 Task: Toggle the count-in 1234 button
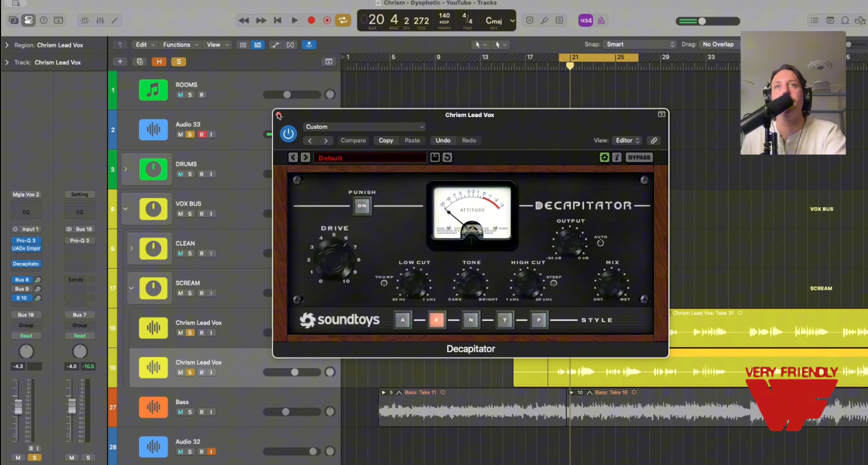586,20
